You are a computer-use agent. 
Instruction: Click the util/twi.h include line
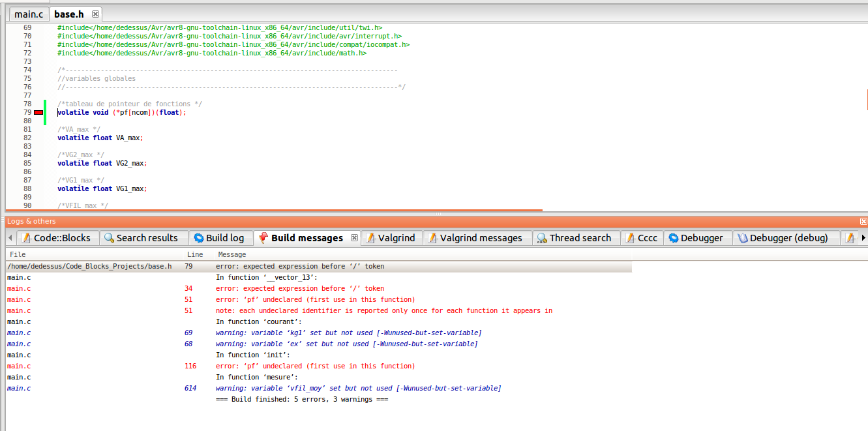click(220, 28)
